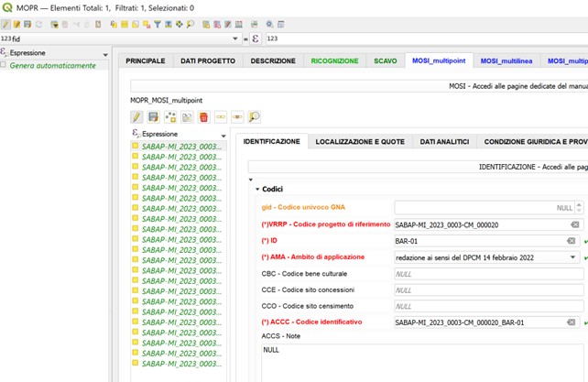Add new point child feature icon
The width and height of the screenshot is (588, 382).
point(170,117)
